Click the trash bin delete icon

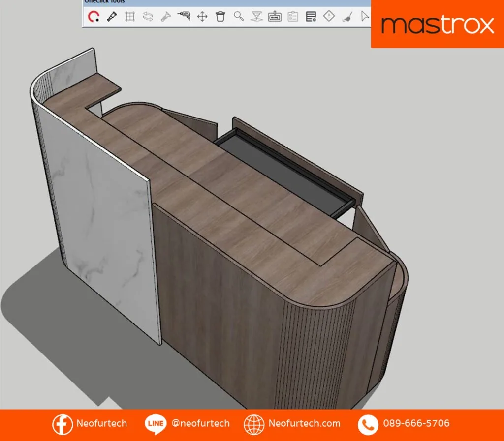[220, 16]
